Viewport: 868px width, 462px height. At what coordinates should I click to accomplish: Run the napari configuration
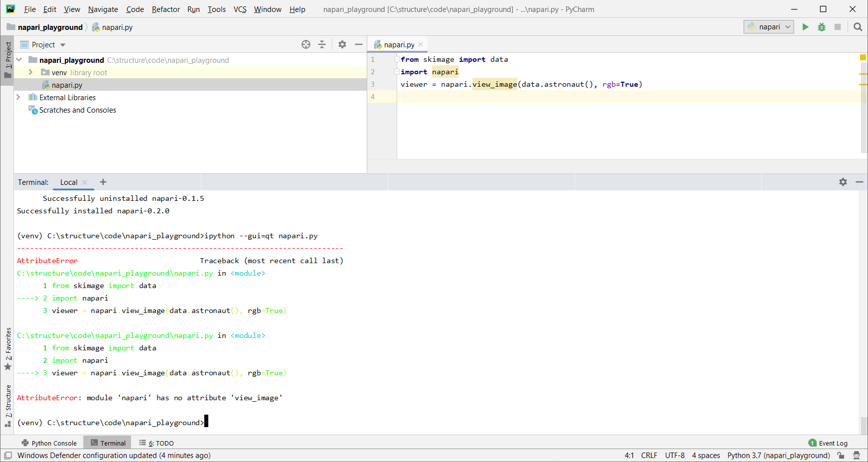click(805, 27)
